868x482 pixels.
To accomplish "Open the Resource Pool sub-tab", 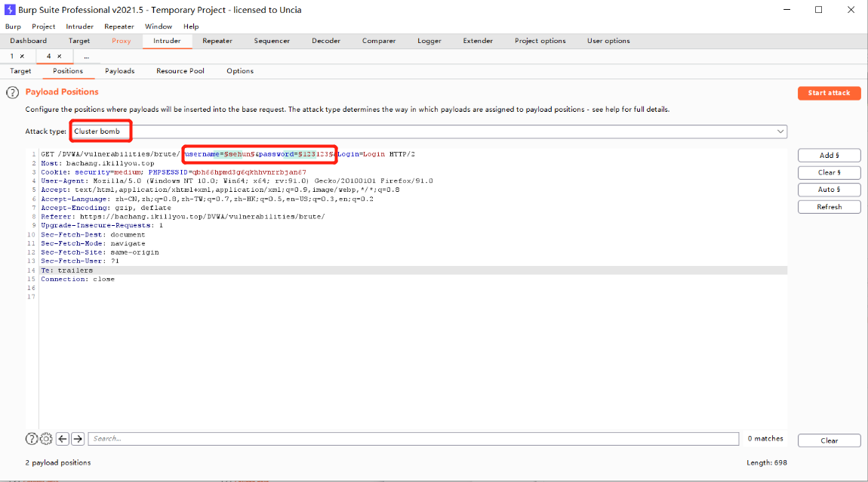I will point(180,71).
